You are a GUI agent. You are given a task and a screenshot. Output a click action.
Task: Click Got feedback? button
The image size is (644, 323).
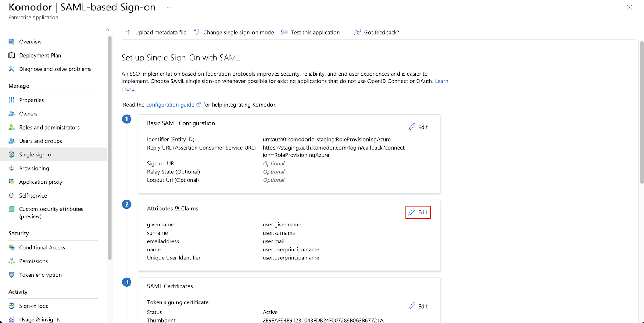click(x=376, y=32)
